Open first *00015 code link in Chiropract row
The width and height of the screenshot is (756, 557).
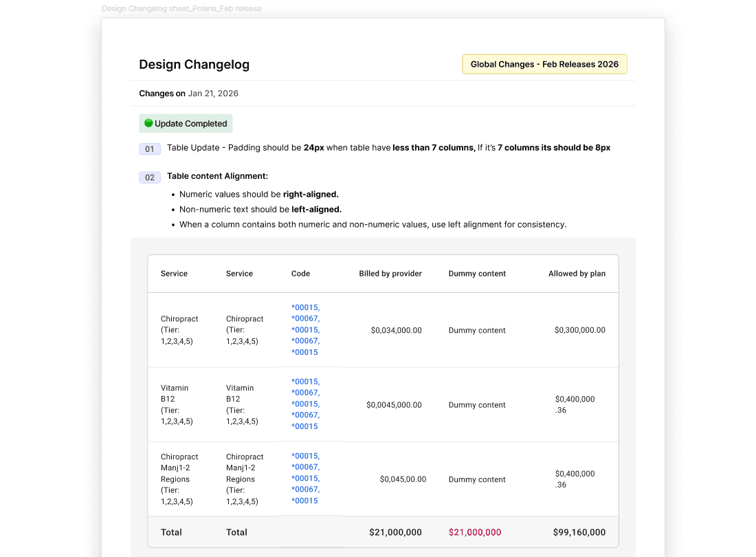pyautogui.click(x=305, y=307)
